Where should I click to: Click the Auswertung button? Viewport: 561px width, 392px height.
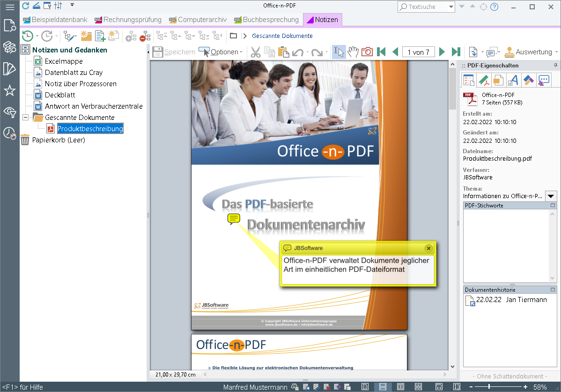click(531, 52)
